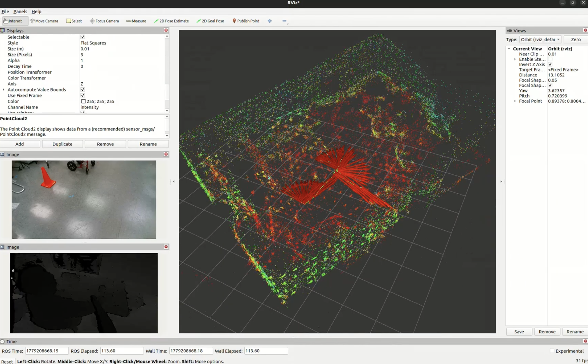Click the minus remove-tool icon
This screenshot has height=364, width=588.
[285, 21]
